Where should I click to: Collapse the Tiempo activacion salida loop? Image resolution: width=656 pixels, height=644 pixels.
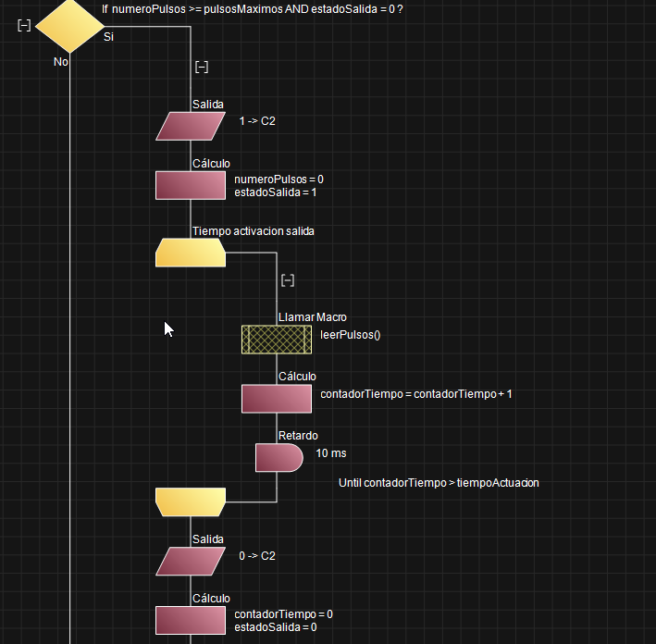click(288, 280)
